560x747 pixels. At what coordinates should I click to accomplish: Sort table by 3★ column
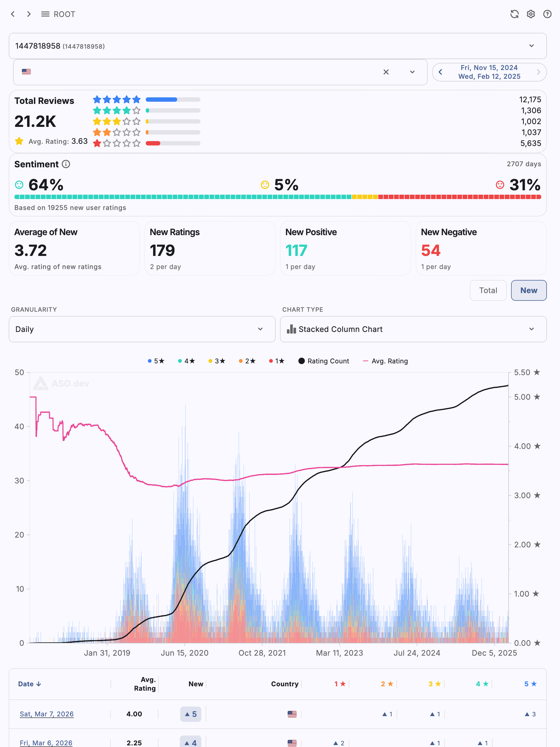click(435, 684)
